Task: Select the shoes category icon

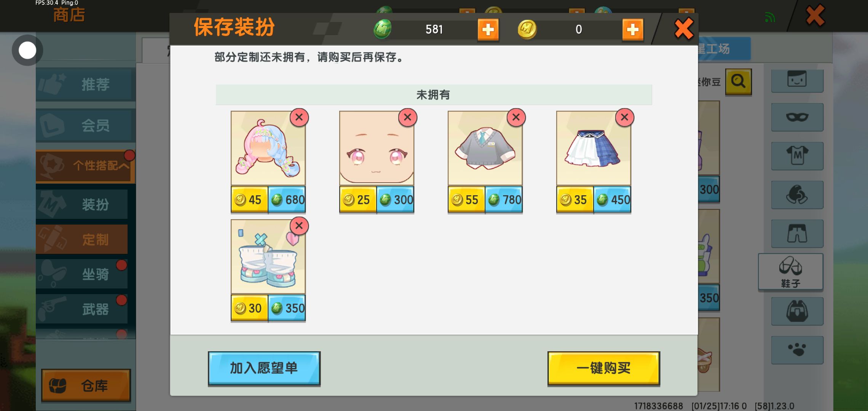Action: point(791,272)
